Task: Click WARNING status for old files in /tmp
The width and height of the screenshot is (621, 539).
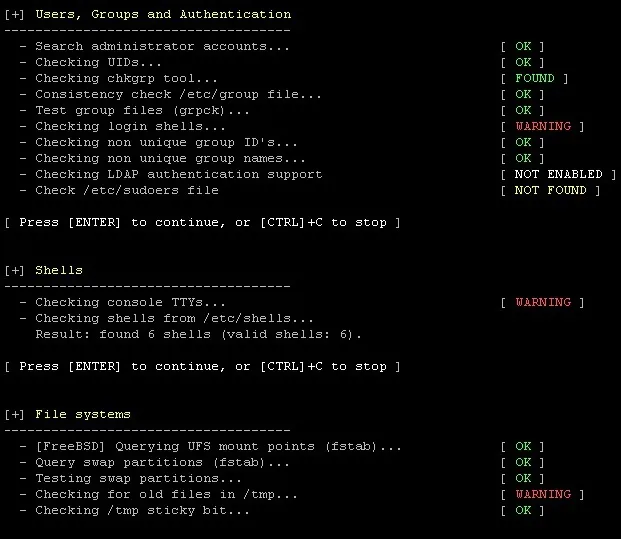Action: (543, 495)
